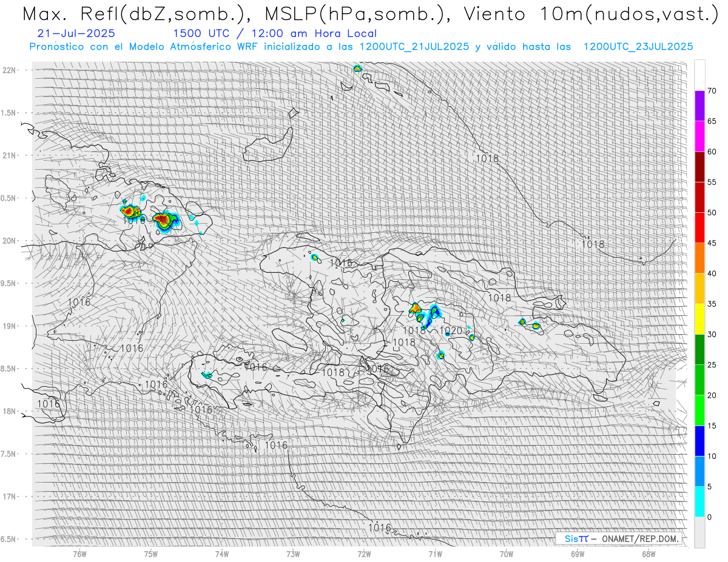Click the magenta 60-65 dBZ colorbar segment
728x562 pixels.
click(x=699, y=136)
